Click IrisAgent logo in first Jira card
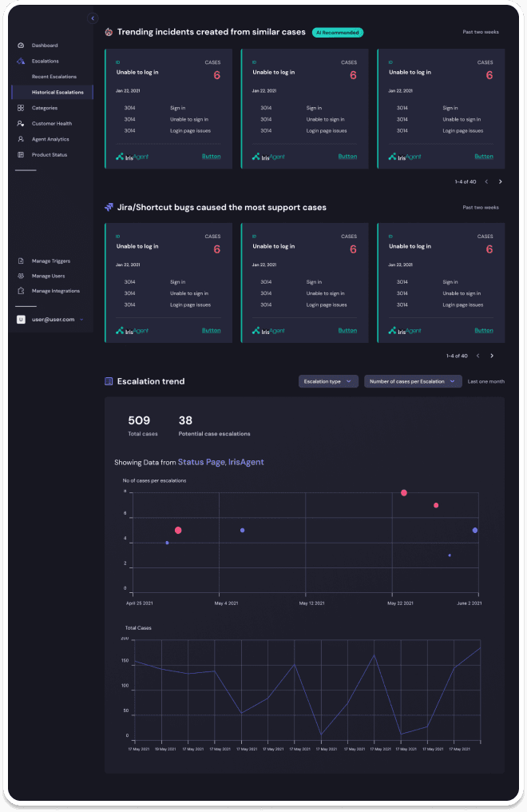The height and width of the screenshot is (812, 527). (x=132, y=330)
